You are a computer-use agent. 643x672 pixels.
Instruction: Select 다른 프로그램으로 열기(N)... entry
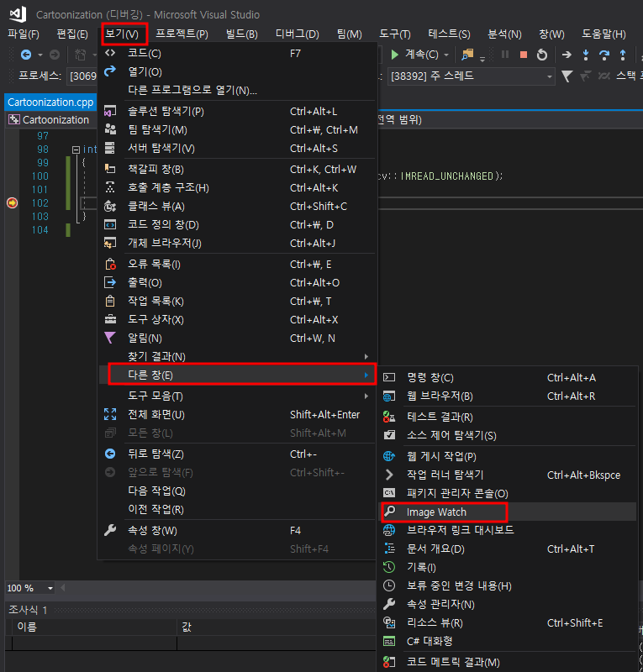click(238, 91)
